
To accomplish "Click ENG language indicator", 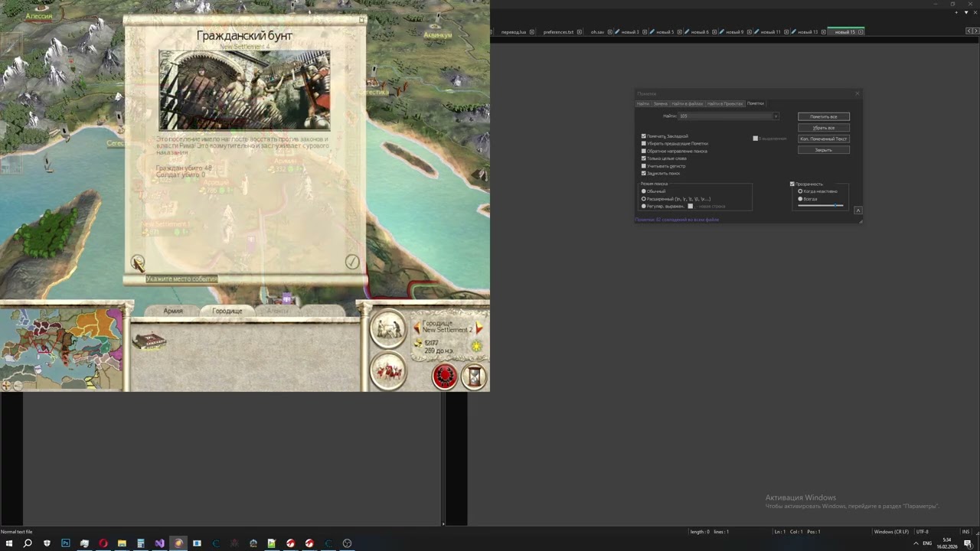I will 928,543.
